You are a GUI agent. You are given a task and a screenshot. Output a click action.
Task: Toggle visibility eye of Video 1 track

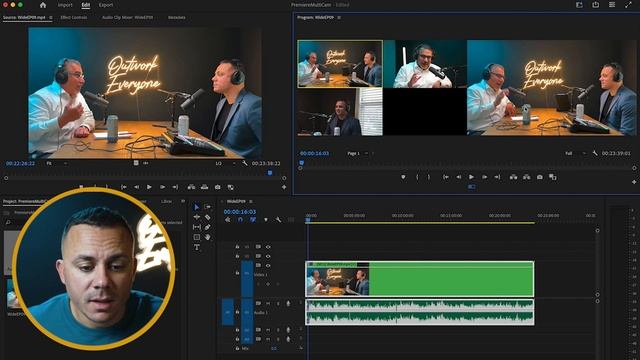[x=268, y=266]
